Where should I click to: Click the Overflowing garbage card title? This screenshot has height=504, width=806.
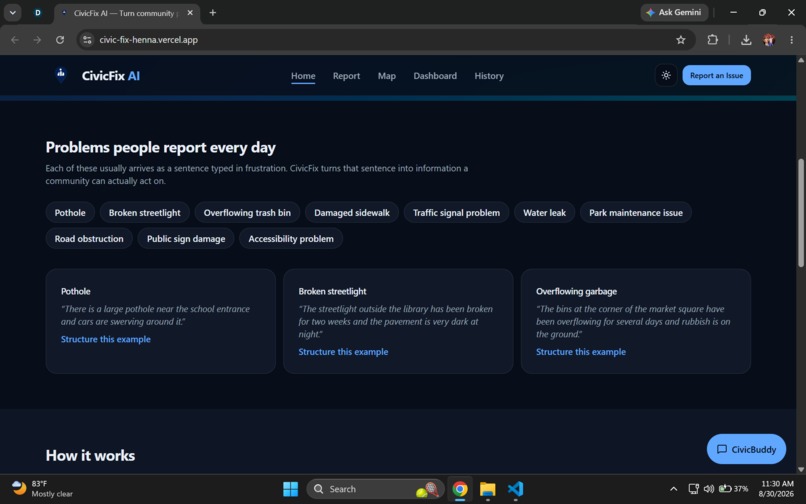(576, 291)
